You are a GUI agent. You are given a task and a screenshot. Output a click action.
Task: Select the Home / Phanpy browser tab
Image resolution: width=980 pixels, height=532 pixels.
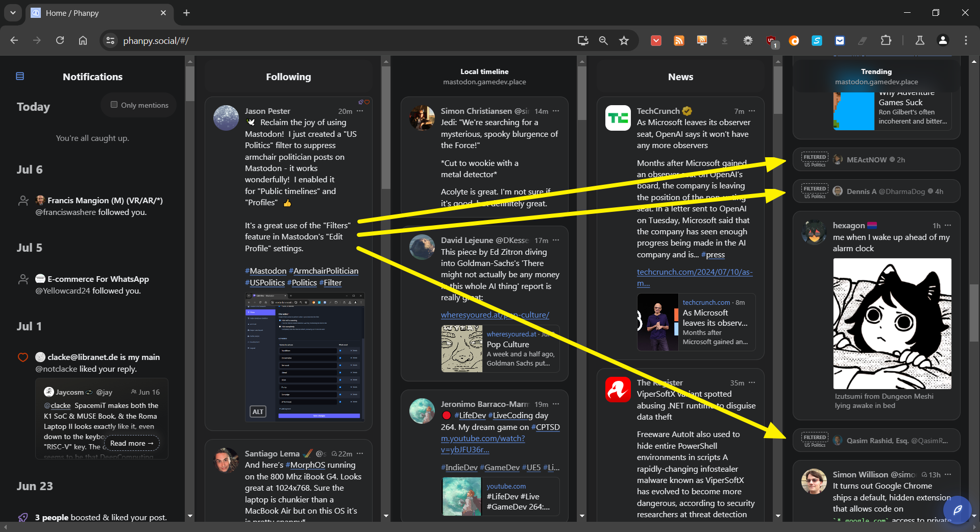(x=99, y=13)
